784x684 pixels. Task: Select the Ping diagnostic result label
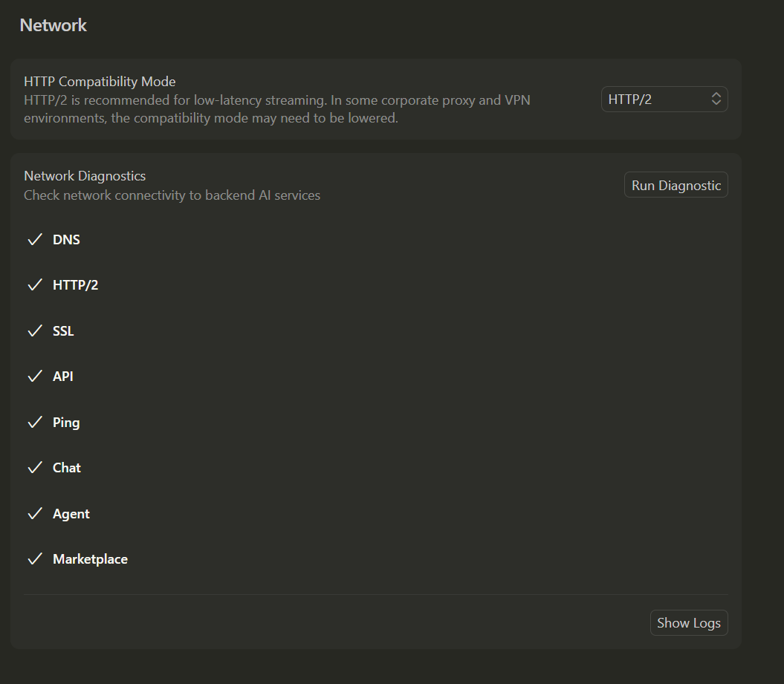click(x=66, y=423)
